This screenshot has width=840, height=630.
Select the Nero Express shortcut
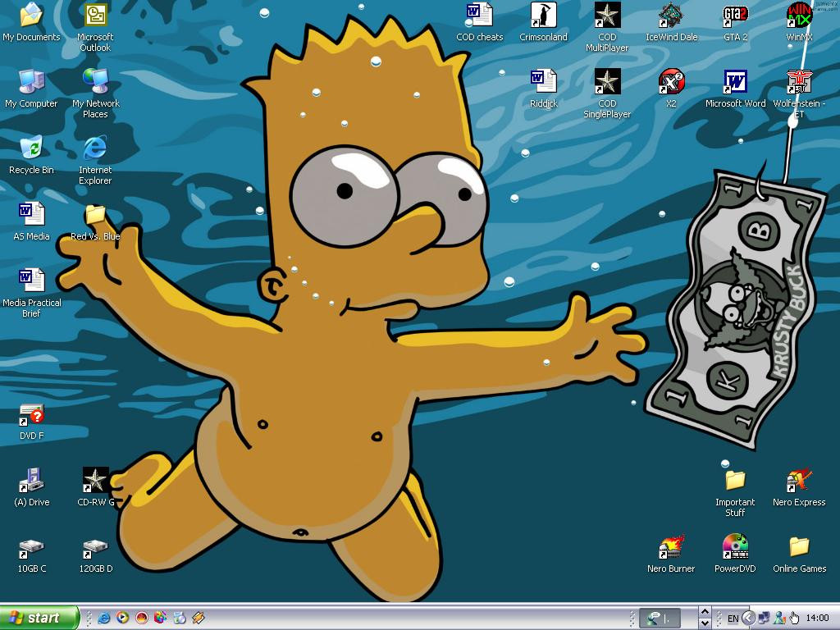coord(799,487)
